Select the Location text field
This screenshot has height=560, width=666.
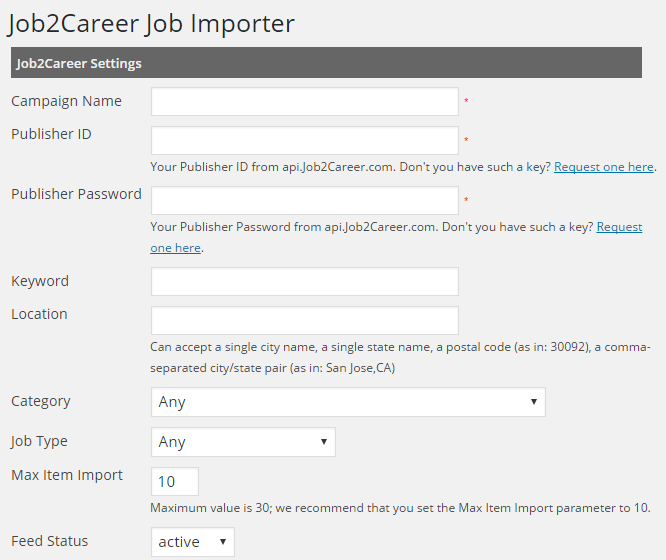point(304,321)
